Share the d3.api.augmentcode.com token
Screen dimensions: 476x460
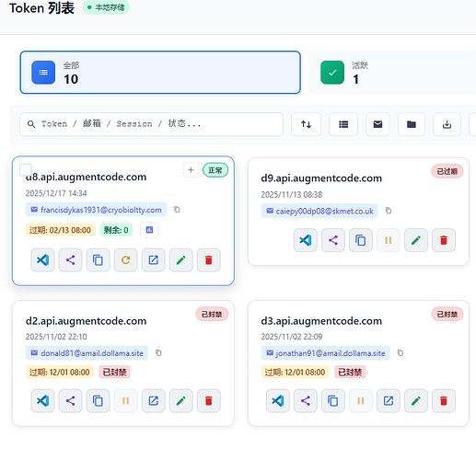pos(306,400)
